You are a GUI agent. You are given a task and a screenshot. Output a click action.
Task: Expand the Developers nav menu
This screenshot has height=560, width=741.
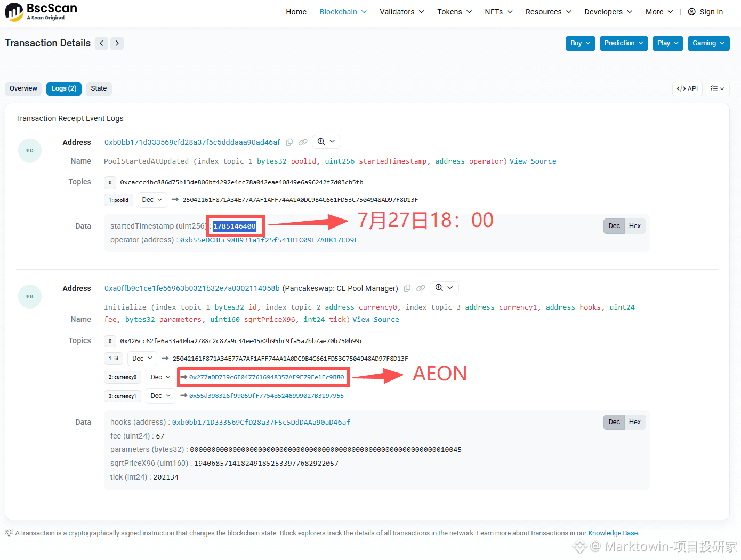click(608, 12)
